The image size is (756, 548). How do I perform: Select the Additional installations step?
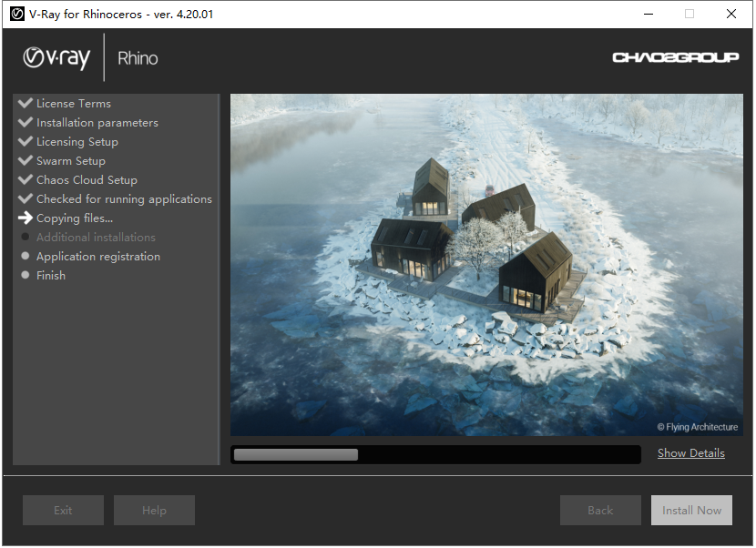[96, 237]
